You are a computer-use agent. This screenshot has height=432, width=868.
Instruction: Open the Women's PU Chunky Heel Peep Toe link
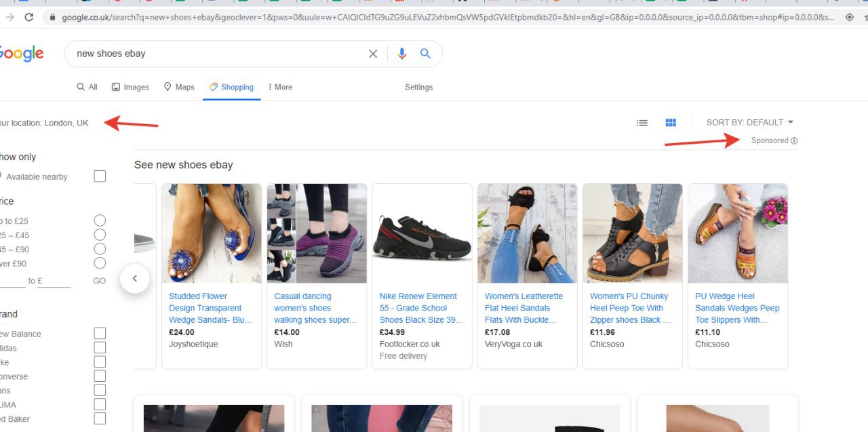click(x=630, y=308)
